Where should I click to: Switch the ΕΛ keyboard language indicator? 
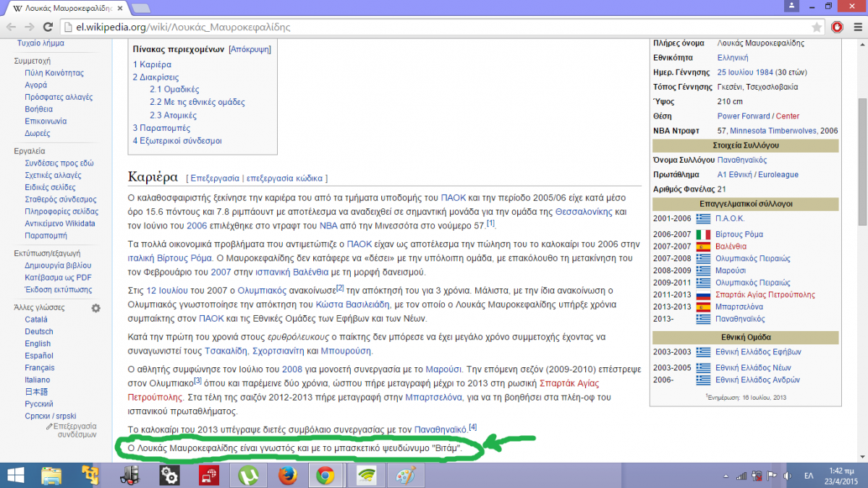point(809,475)
